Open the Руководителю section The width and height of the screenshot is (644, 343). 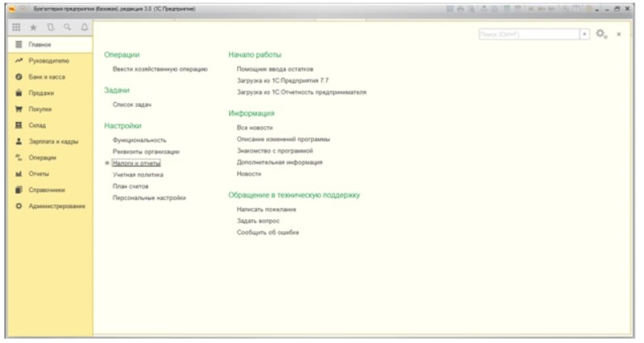click(49, 61)
